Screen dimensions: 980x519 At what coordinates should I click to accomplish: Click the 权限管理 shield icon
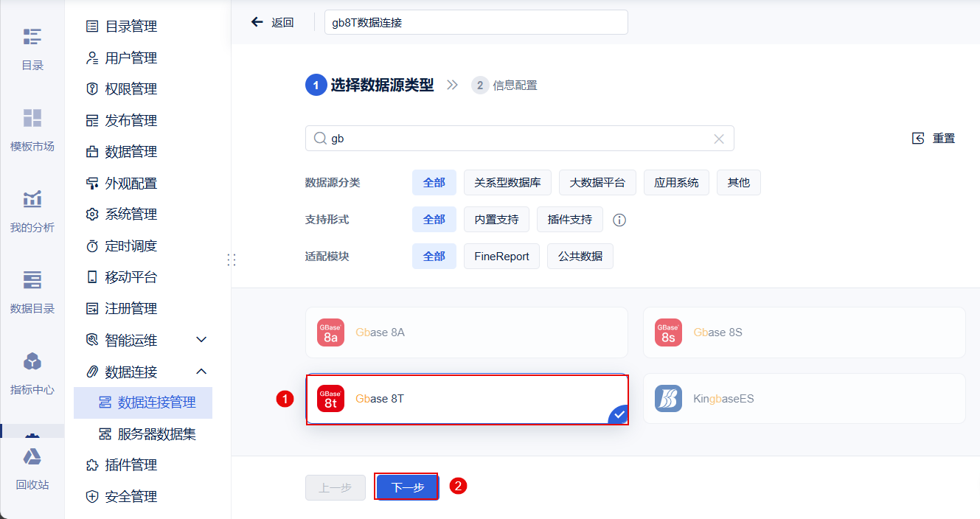(92, 89)
